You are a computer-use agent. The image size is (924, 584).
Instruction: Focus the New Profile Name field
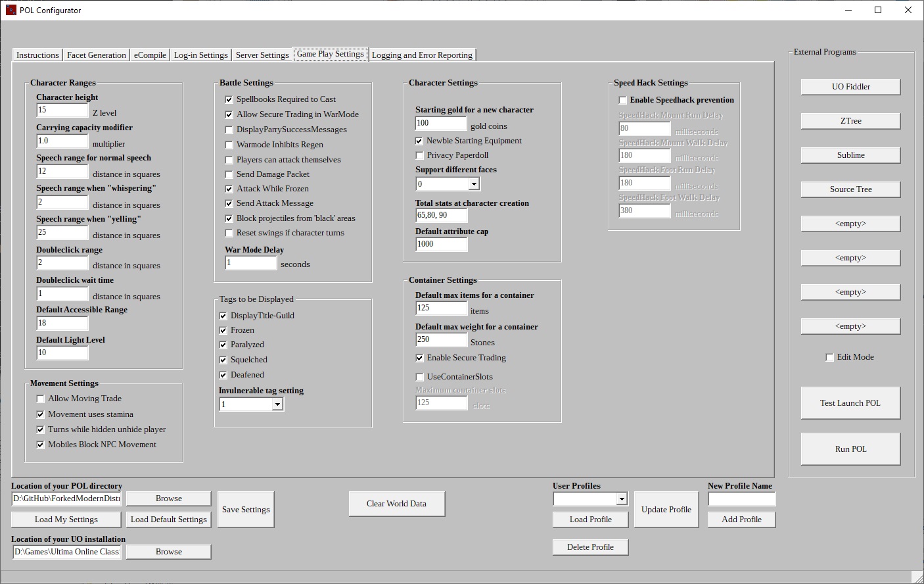(741, 499)
